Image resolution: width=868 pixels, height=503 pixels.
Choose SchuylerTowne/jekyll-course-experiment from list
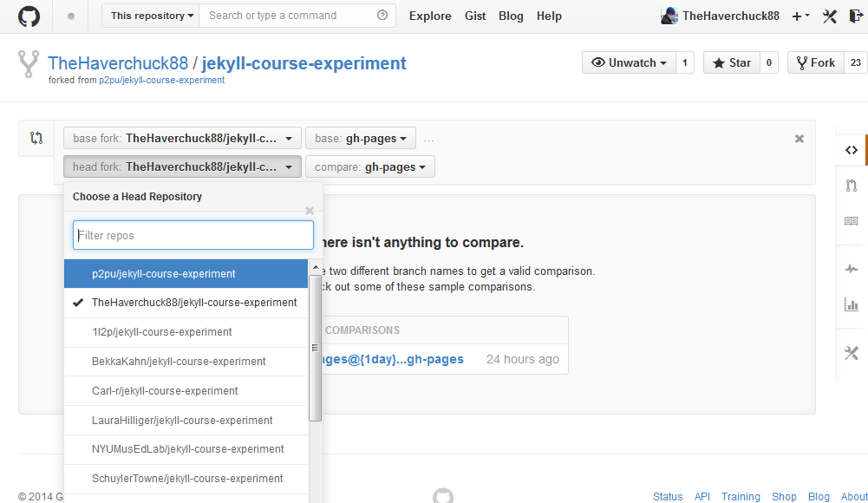click(x=186, y=479)
